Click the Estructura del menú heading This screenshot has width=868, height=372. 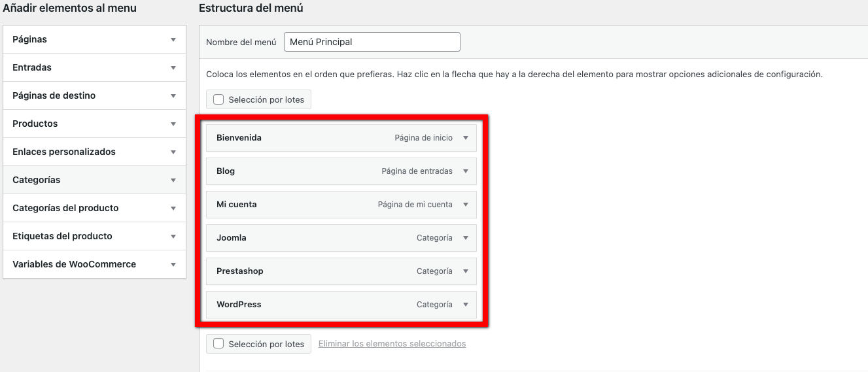coord(251,8)
